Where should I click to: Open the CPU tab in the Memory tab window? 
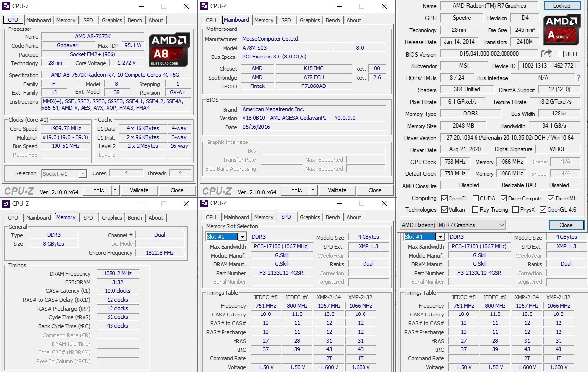click(13, 218)
